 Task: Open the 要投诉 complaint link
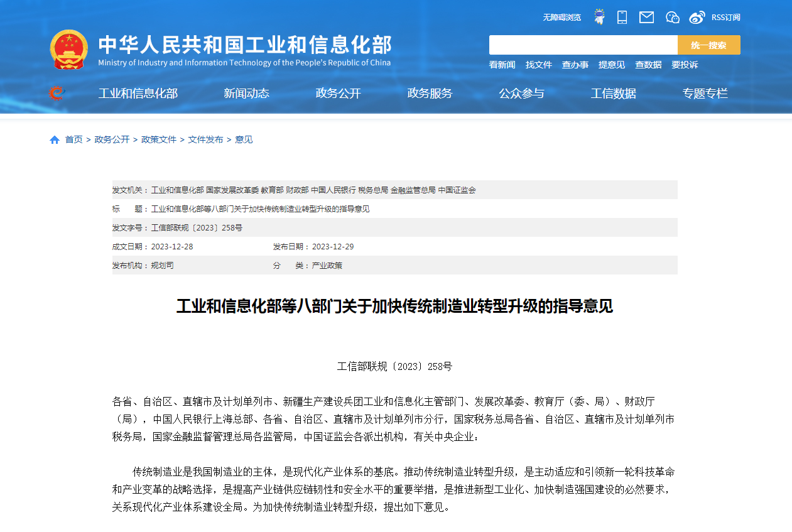point(685,65)
